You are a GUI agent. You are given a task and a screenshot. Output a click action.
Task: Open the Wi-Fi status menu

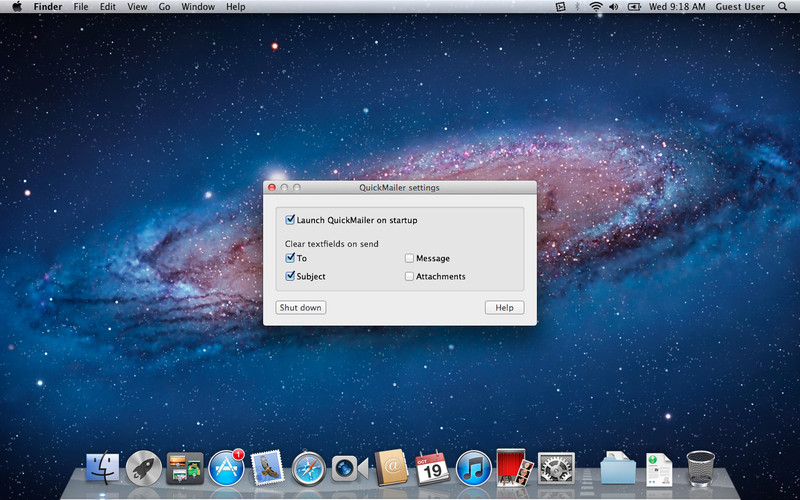597,7
